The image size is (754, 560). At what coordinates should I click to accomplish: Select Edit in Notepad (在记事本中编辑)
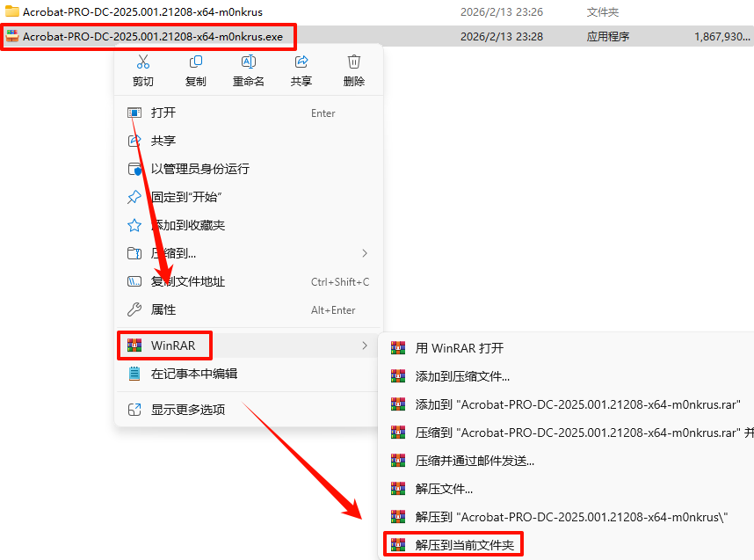click(x=249, y=374)
